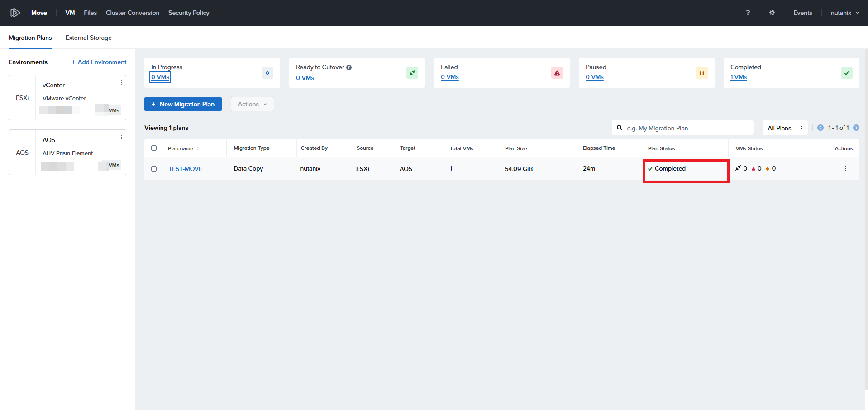The height and width of the screenshot is (410, 868).
Task: Click the search magnifier icon
Action: click(620, 128)
